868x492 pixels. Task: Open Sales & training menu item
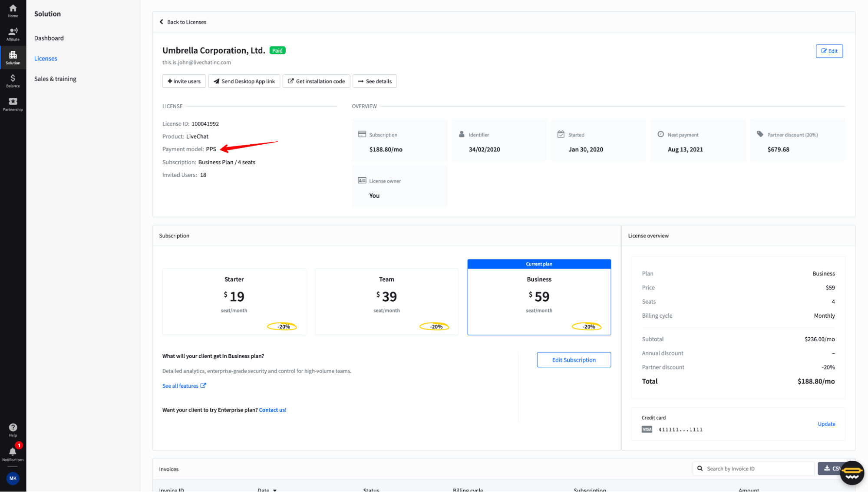(55, 79)
